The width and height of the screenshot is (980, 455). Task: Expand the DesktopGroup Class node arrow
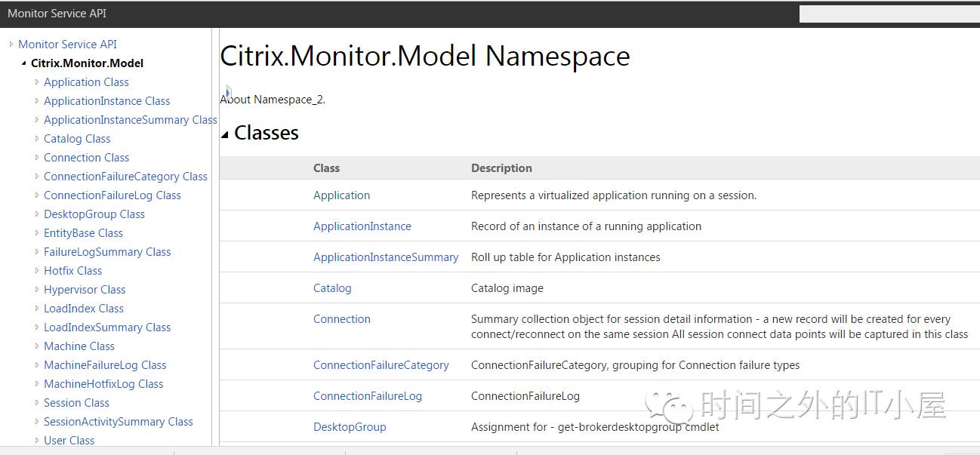37,214
